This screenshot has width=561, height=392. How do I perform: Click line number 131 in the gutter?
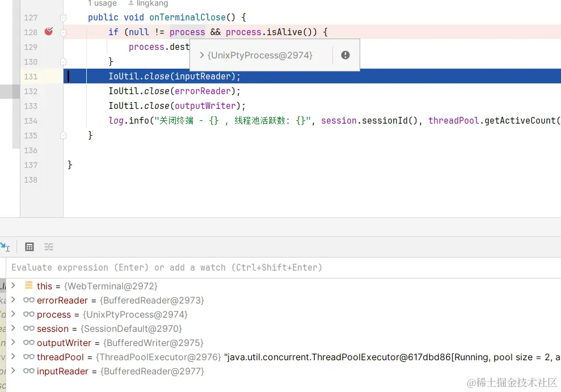[x=31, y=77]
